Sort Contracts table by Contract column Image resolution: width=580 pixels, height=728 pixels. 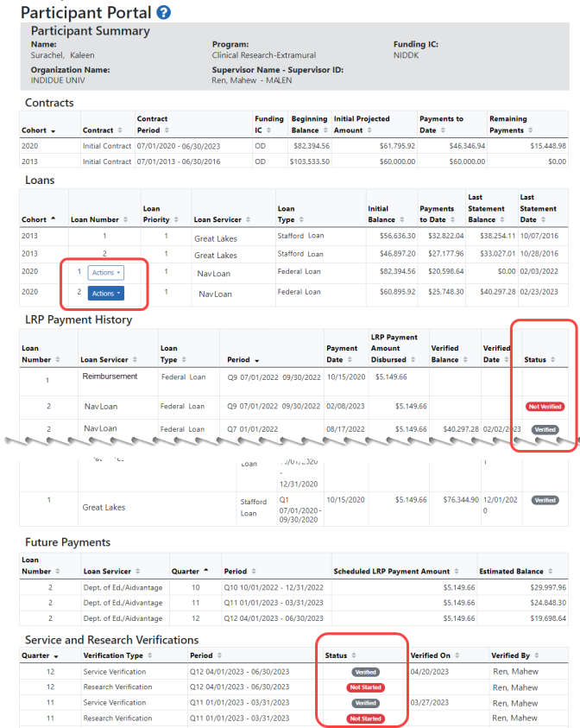(x=102, y=130)
